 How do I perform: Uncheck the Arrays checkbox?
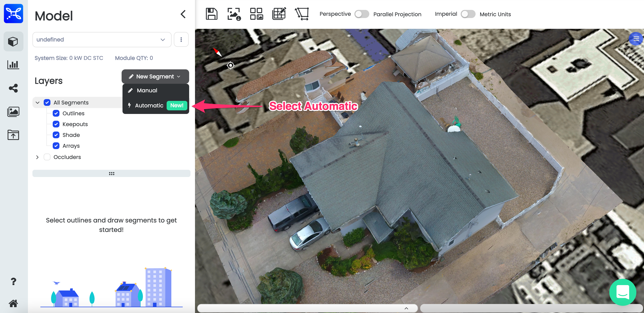[x=56, y=146]
